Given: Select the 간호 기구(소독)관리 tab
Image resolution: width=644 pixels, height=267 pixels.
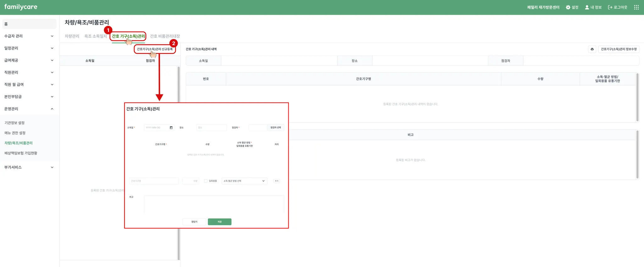Looking at the screenshot, I should point(128,36).
